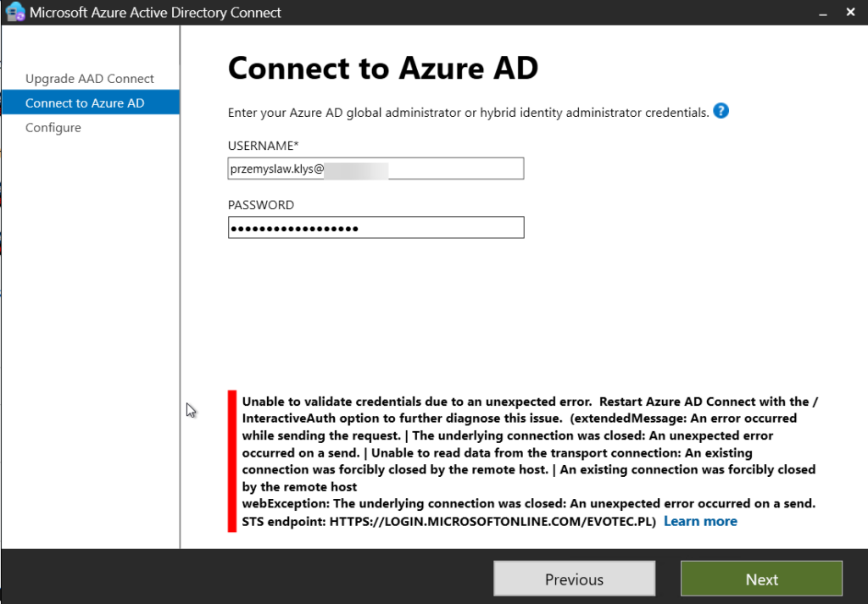Open the help question mark tooltip
Viewport: 868px width, 604px height.
(721, 111)
